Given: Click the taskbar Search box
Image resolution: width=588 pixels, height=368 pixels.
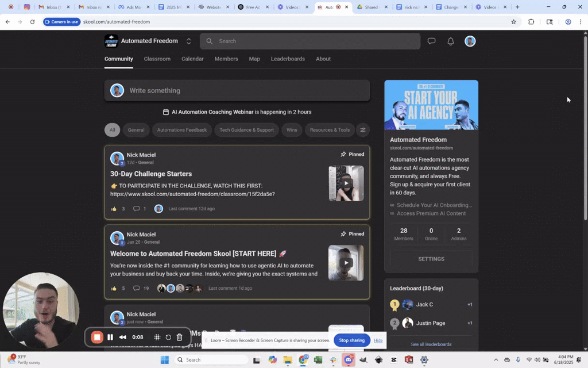Looking at the screenshot, I should pyautogui.click(x=211, y=360).
